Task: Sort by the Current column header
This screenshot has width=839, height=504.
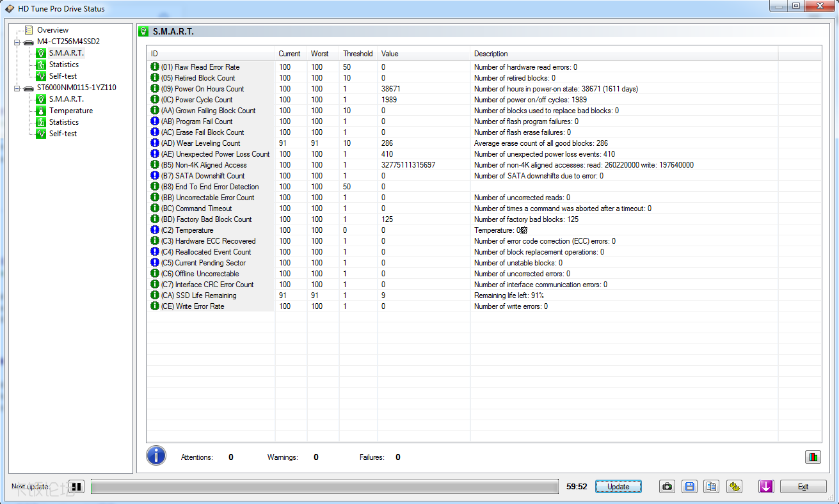Action: pos(291,54)
